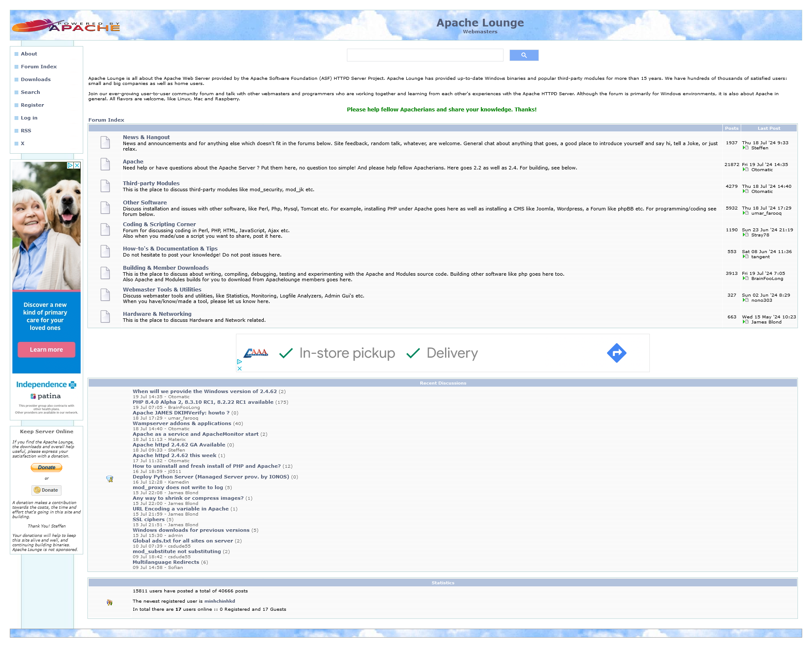
Task: Open thread 'Apache httpd 2.4.62 GA Available'
Action: coord(179,445)
